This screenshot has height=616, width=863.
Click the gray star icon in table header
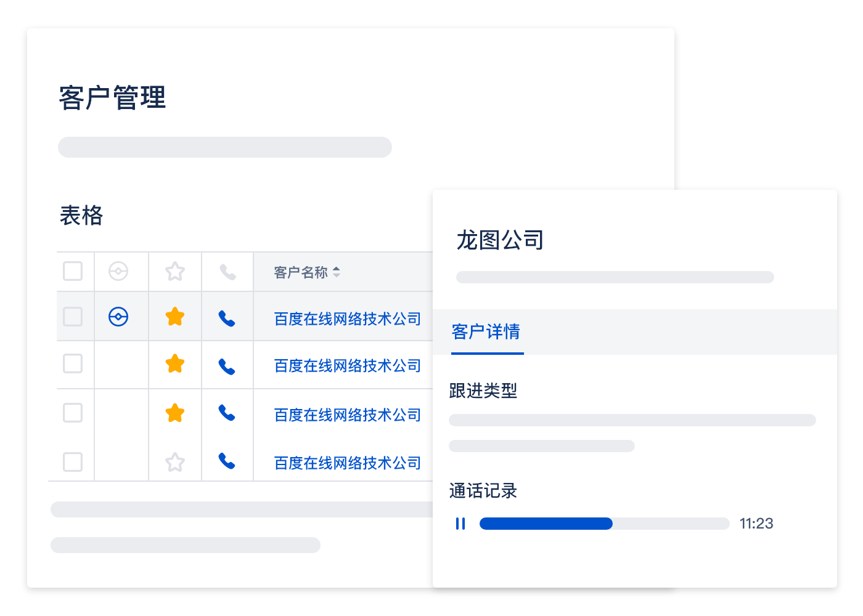[175, 271]
